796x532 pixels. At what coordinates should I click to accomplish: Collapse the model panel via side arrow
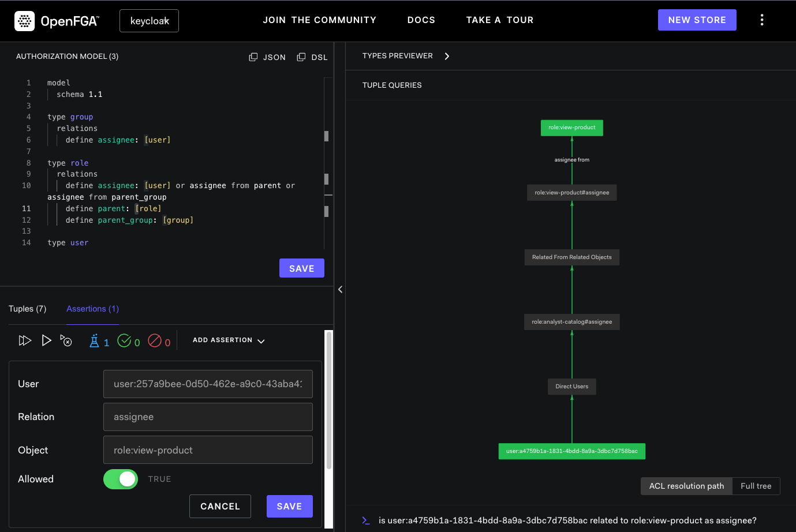[x=340, y=289]
